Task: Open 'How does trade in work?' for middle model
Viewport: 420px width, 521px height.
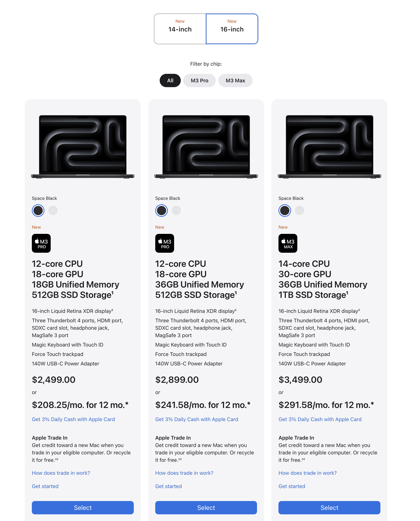Action: 184,473
